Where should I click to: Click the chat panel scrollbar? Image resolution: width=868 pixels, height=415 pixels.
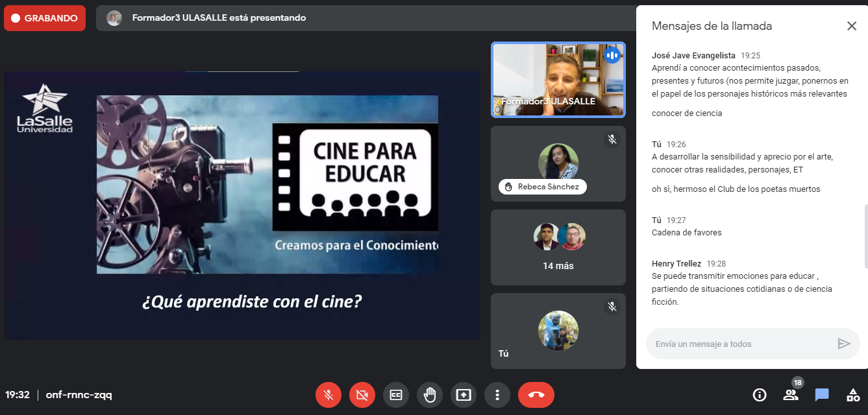click(x=865, y=236)
